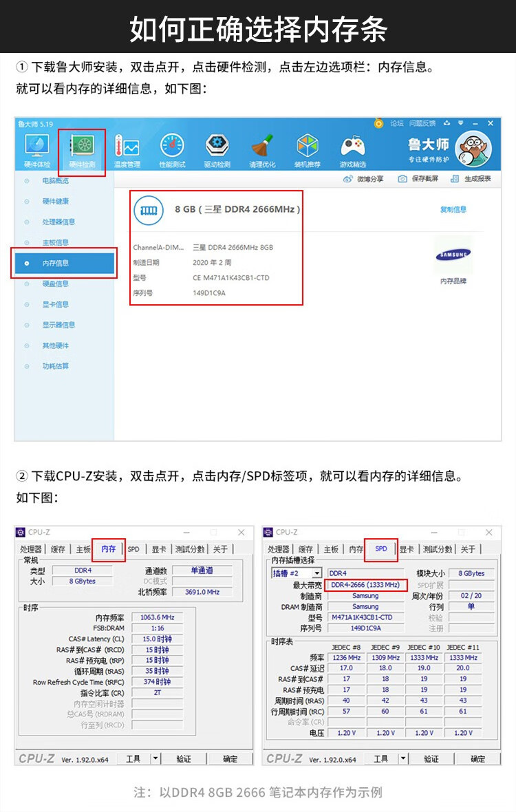Click the right CPU-Z window title icon
The image size is (516, 812).
[x=268, y=533]
